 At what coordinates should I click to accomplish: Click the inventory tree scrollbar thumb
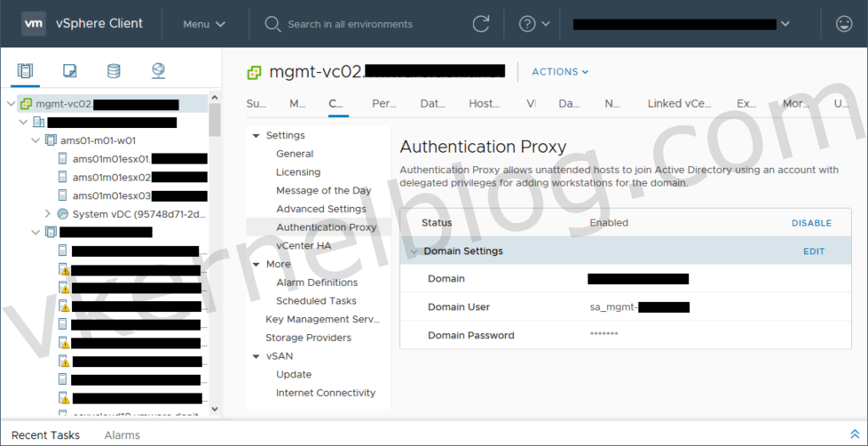point(214,120)
